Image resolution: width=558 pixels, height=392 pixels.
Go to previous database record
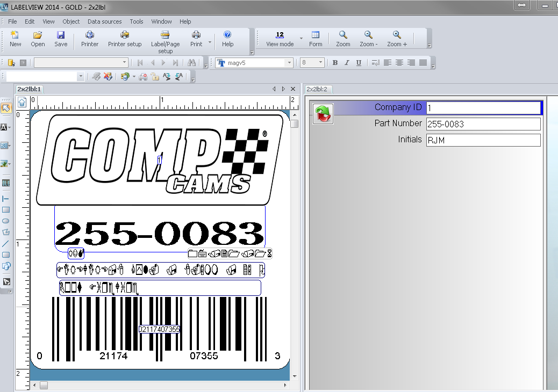152,63
